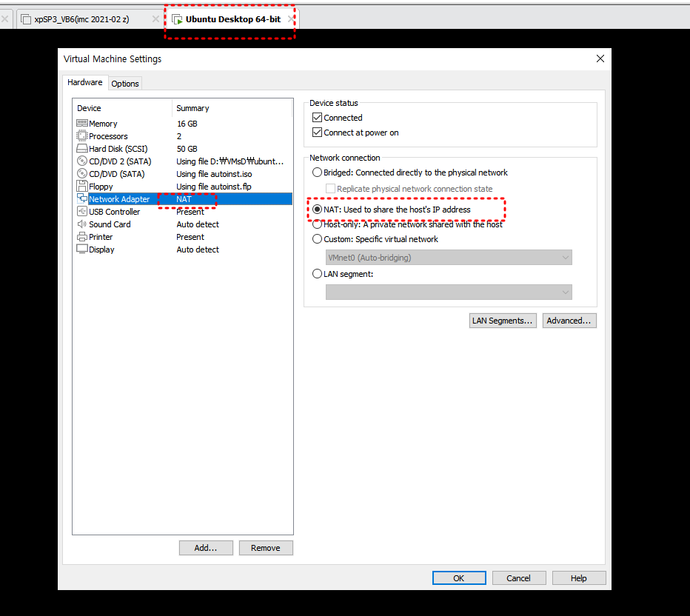Select the Memory device icon

(x=82, y=123)
